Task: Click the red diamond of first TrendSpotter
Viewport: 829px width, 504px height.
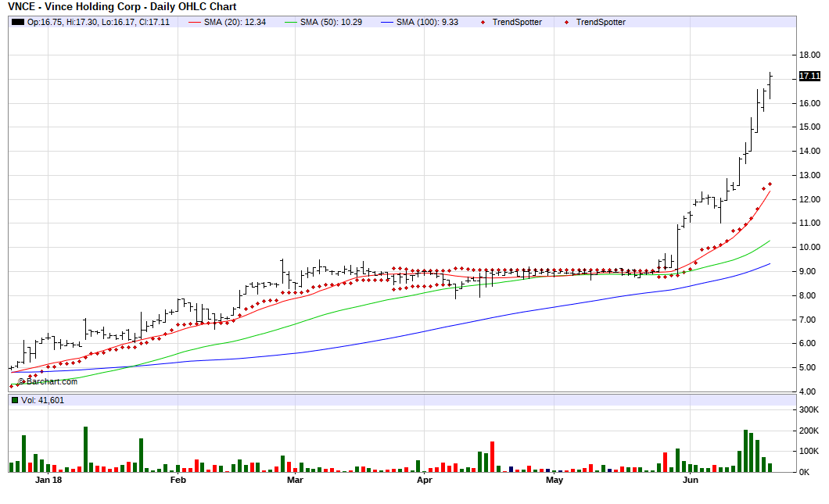Action: (x=483, y=22)
